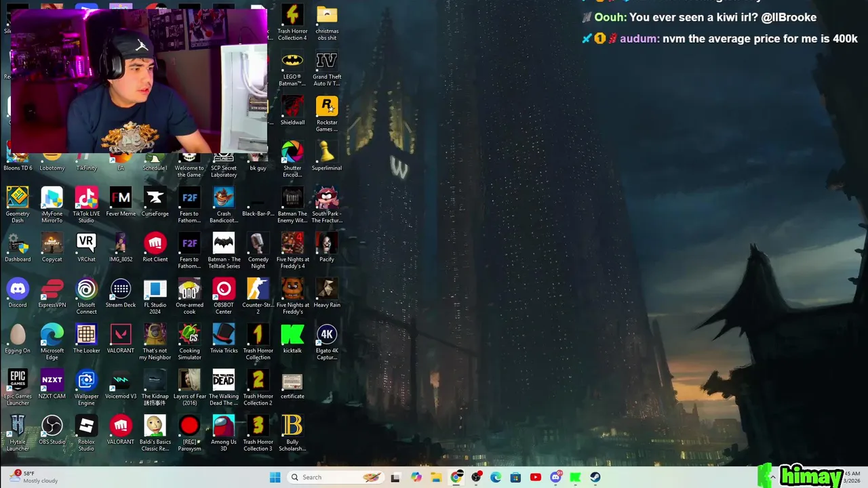Open Rockstar Games Launcher icon
The width and height of the screenshot is (868, 488).
[327, 113]
